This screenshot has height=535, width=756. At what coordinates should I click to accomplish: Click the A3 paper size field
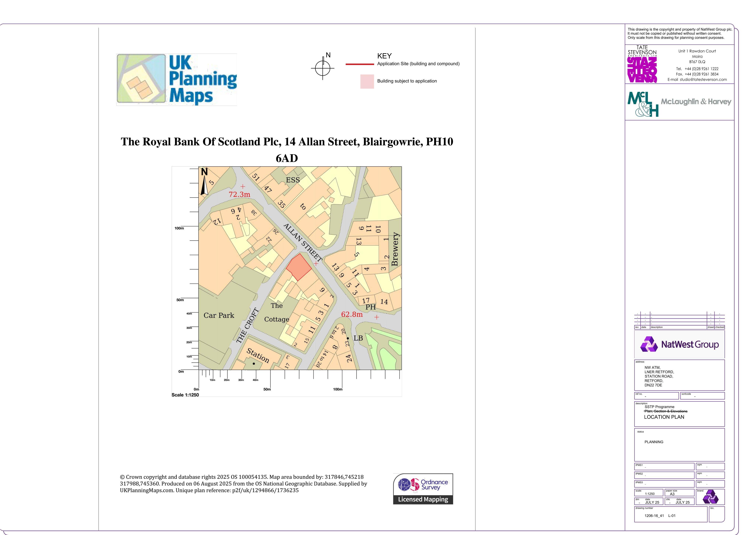[680, 493]
